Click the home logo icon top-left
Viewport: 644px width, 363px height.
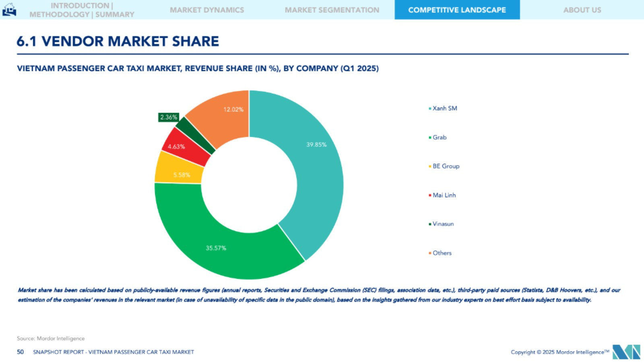(9, 10)
